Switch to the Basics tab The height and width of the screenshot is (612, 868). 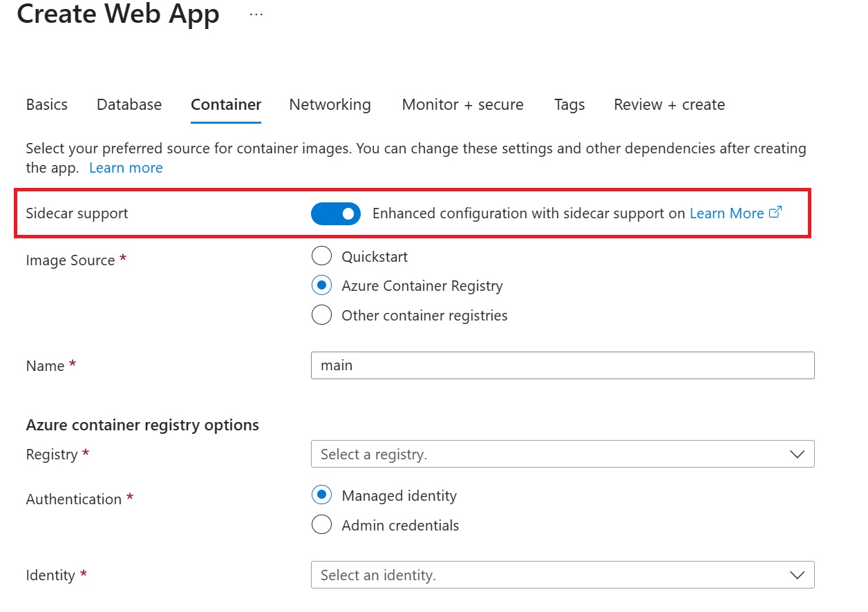(x=46, y=104)
